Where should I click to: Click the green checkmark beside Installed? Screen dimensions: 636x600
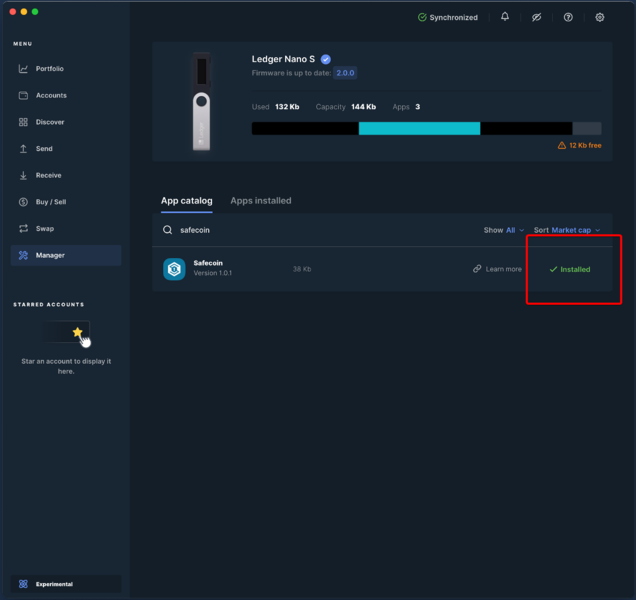553,269
